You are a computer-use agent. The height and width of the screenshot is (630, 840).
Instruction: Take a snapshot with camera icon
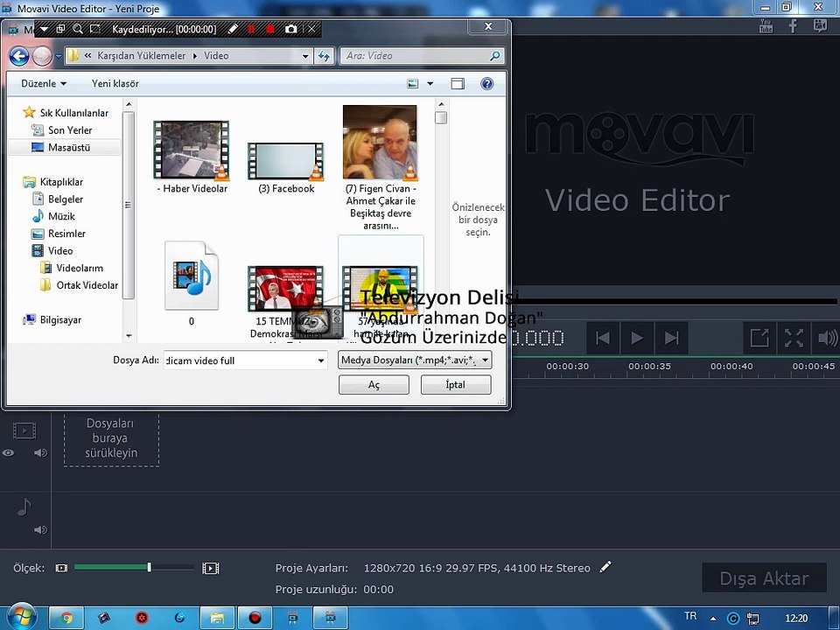[x=290, y=30]
